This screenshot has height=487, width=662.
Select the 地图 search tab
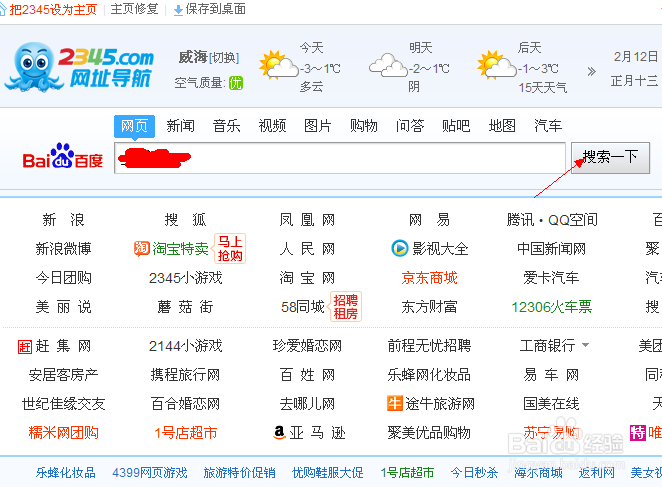click(502, 126)
